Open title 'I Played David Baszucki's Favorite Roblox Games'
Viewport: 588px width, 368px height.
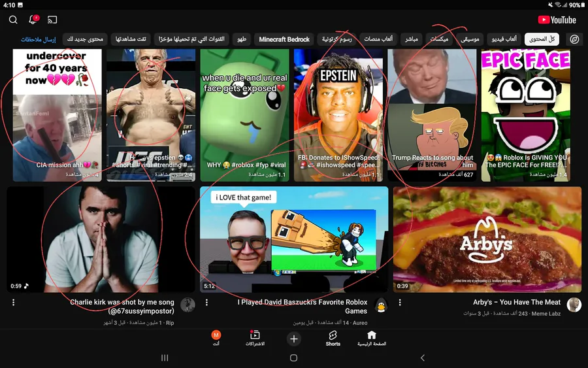[x=302, y=307]
